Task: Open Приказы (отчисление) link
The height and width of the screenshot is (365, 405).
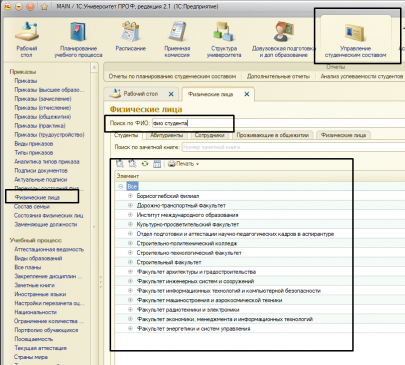Action: (x=43, y=108)
